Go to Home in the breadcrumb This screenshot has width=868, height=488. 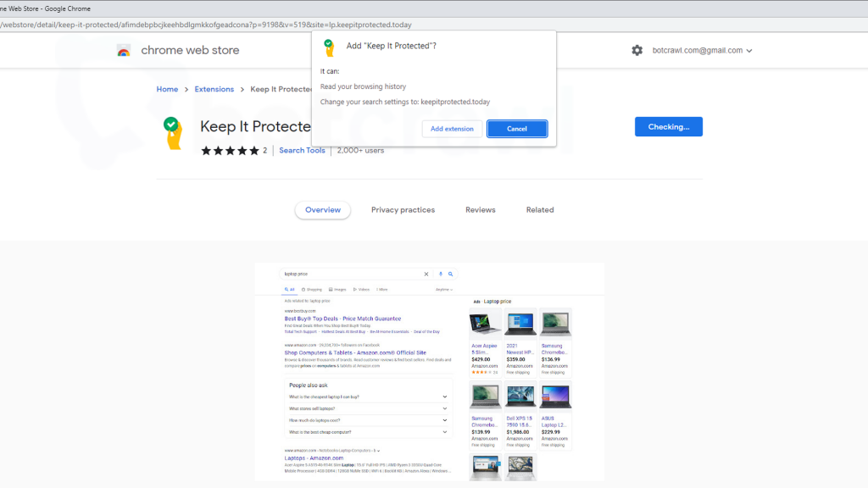point(167,89)
